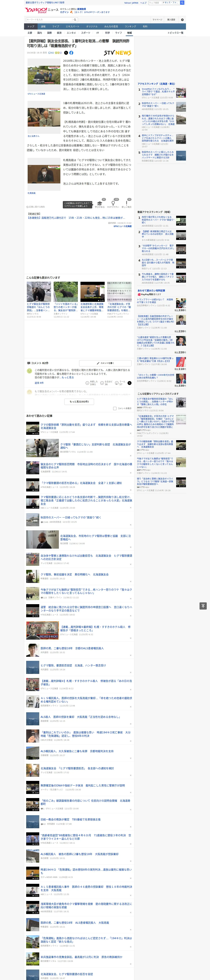
Task: Open the settings gear icon
Action: [x=182, y=20]
